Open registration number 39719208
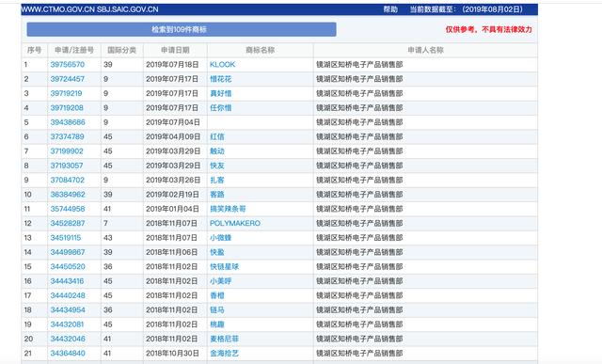The image size is (602, 364). click(x=67, y=108)
